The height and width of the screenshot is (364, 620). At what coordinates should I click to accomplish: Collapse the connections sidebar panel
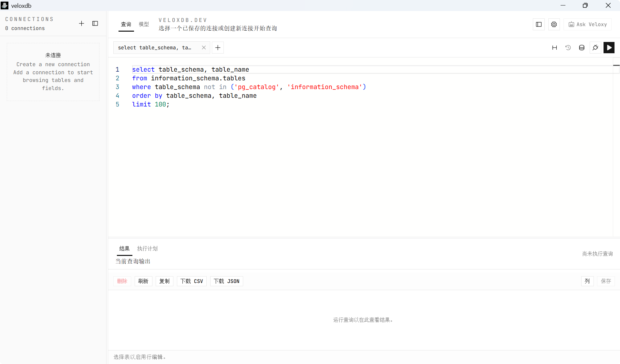point(95,24)
